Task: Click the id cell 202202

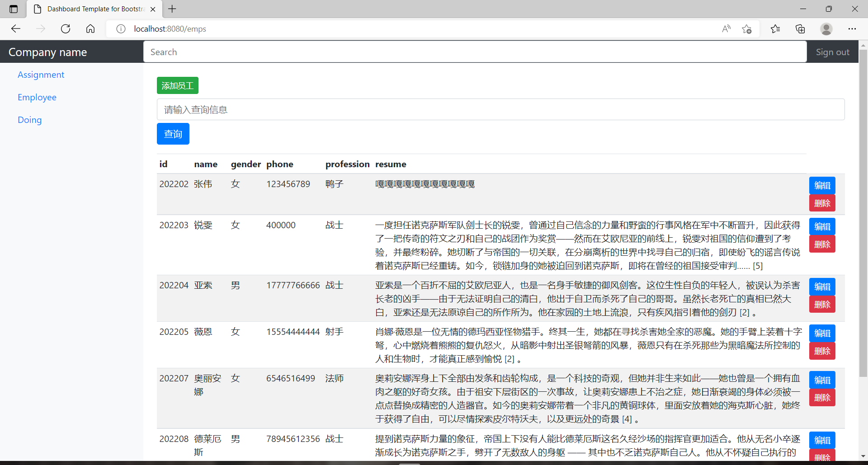Action: click(x=174, y=184)
